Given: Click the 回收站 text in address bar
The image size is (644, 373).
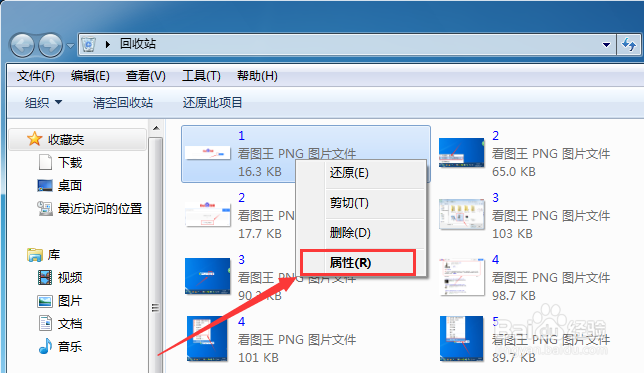Looking at the screenshot, I should pos(138,44).
